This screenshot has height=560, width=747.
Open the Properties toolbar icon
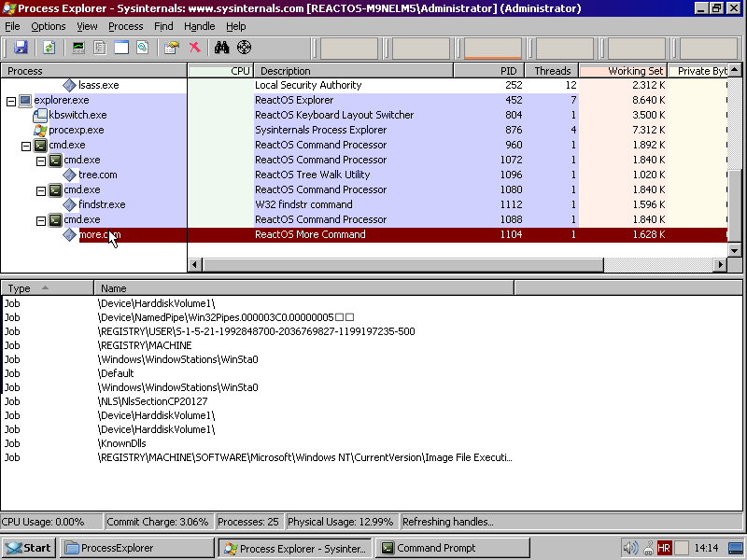172,48
